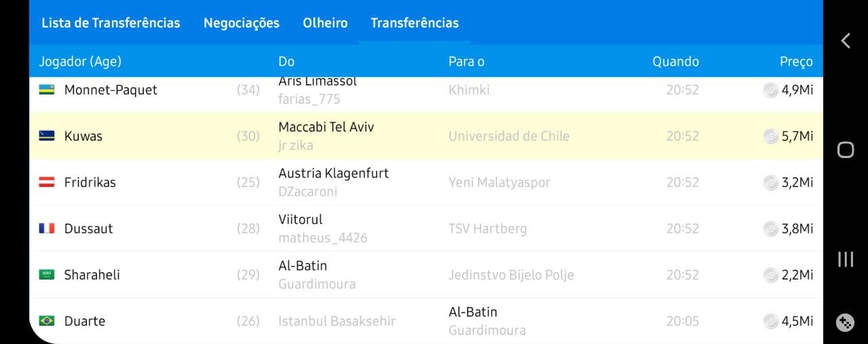Sort by Preço column header
The width and height of the screenshot is (868, 344).
click(795, 62)
